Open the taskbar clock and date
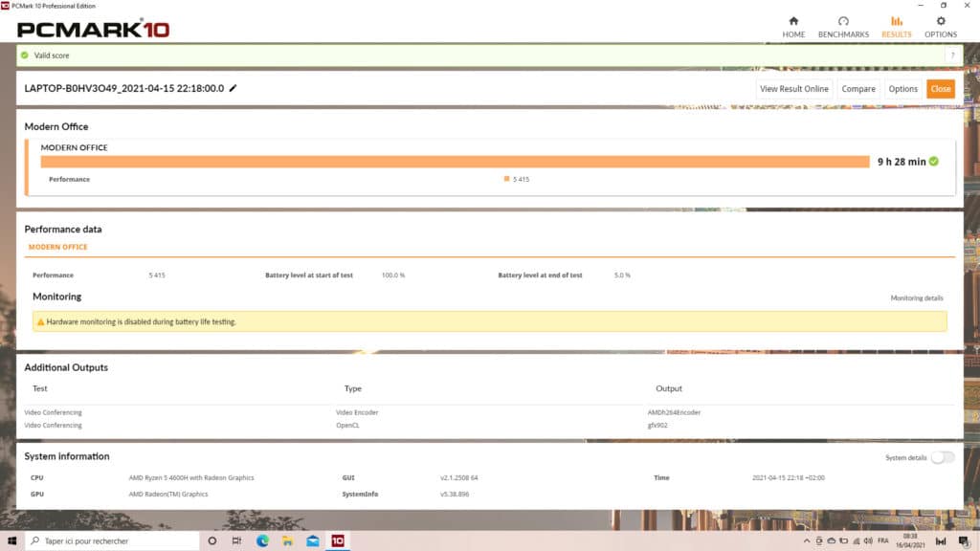The width and height of the screenshot is (980, 551). coord(910,541)
